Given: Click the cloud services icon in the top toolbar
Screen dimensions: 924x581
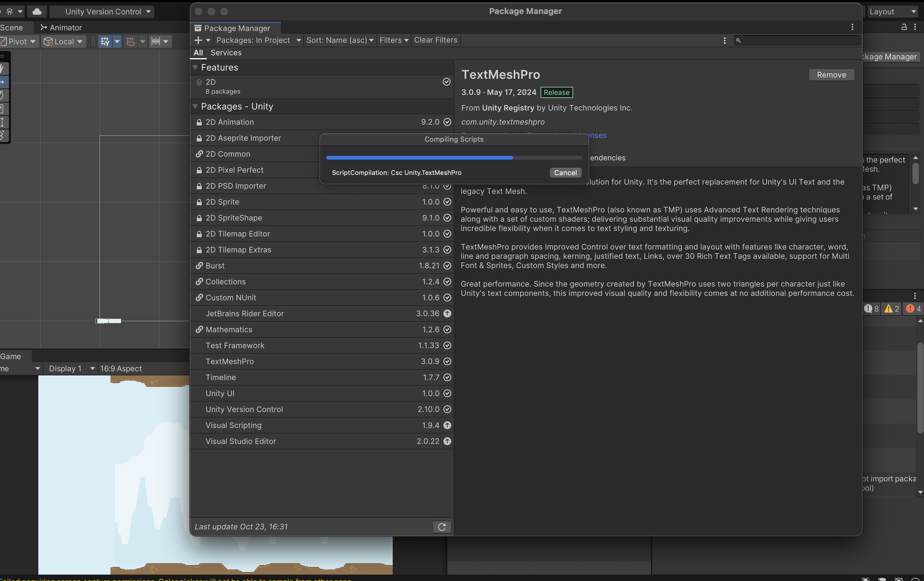Looking at the screenshot, I should 37,11.
